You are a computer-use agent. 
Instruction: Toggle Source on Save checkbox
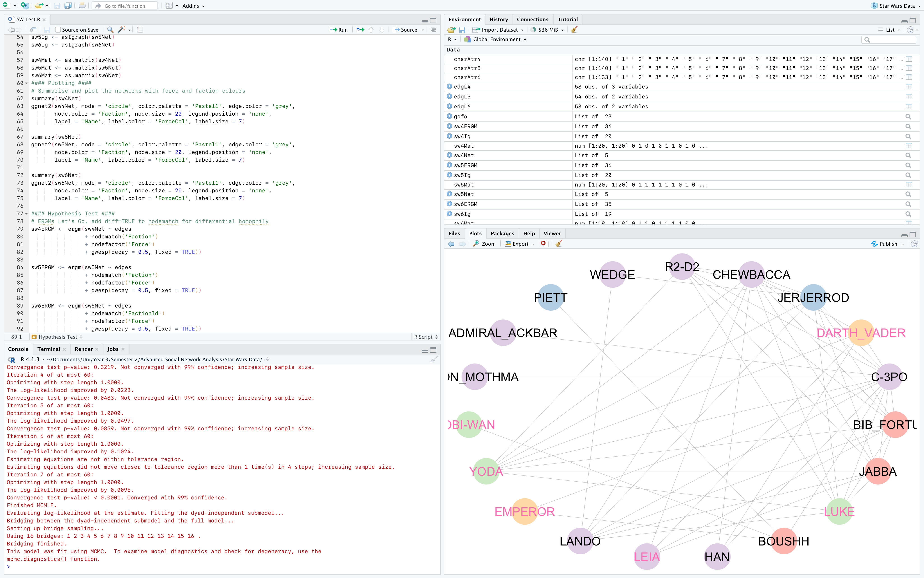tap(58, 30)
